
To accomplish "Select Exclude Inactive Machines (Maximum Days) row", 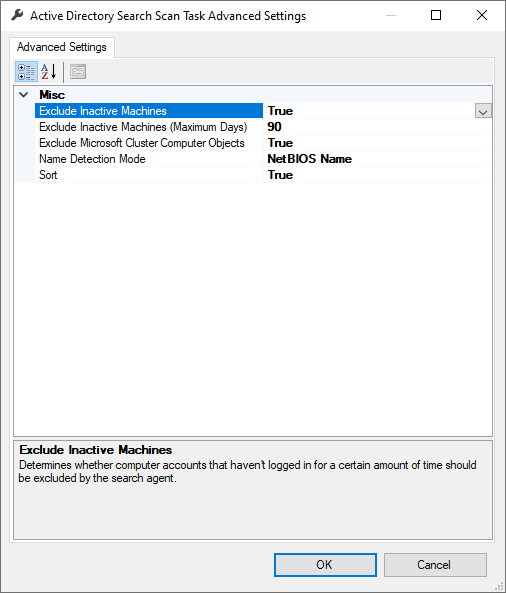I will (x=149, y=127).
